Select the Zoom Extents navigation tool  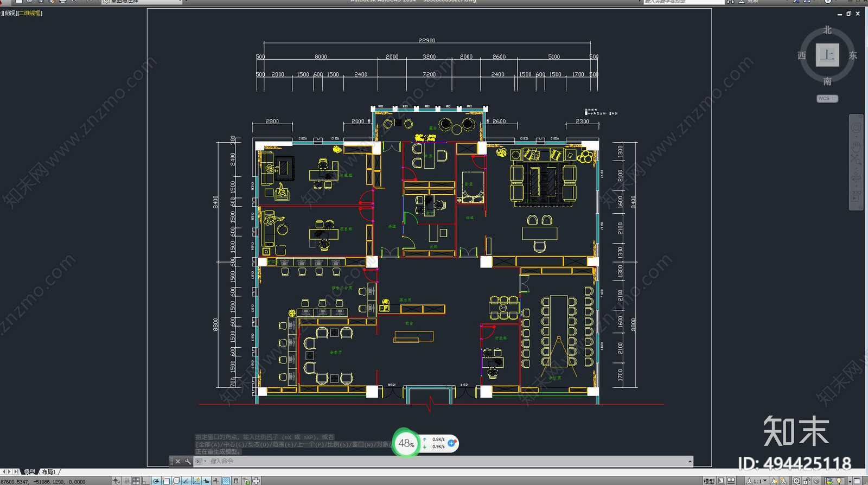coord(856,159)
